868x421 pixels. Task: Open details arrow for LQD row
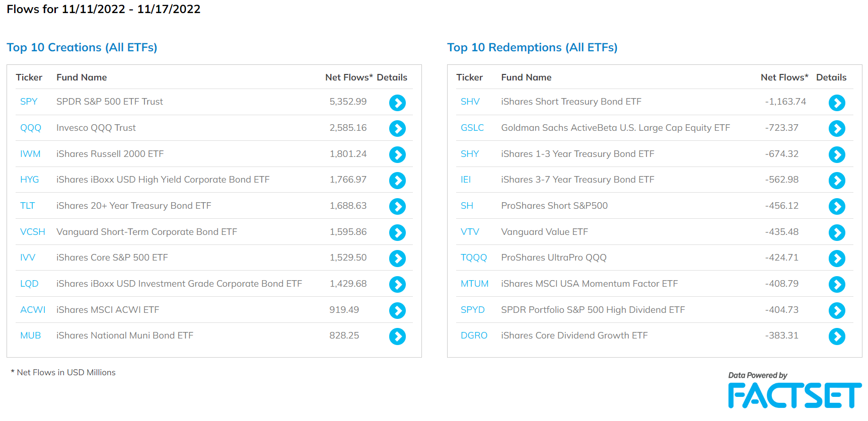(x=397, y=284)
